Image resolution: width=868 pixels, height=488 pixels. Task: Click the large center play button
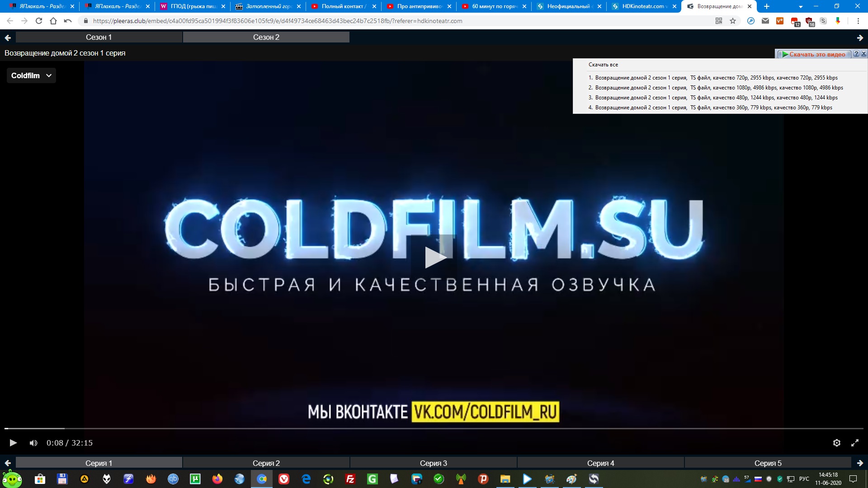coord(434,257)
